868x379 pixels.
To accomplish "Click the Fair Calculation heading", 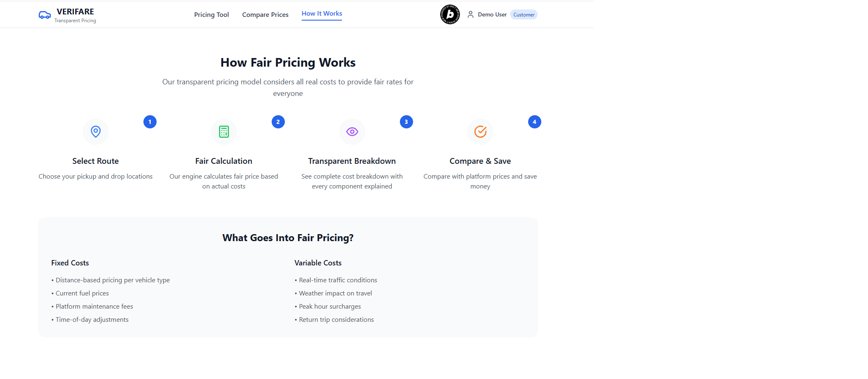I will 224,161.
